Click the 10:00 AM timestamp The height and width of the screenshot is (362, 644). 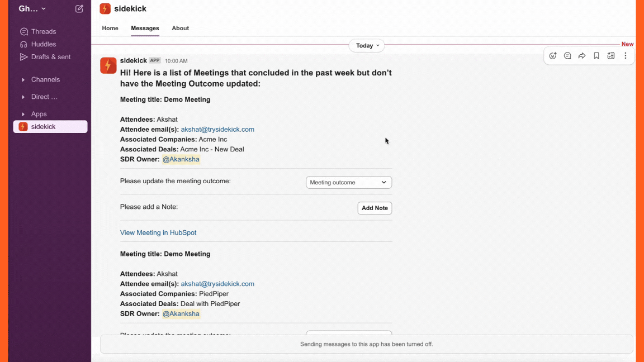click(x=176, y=61)
